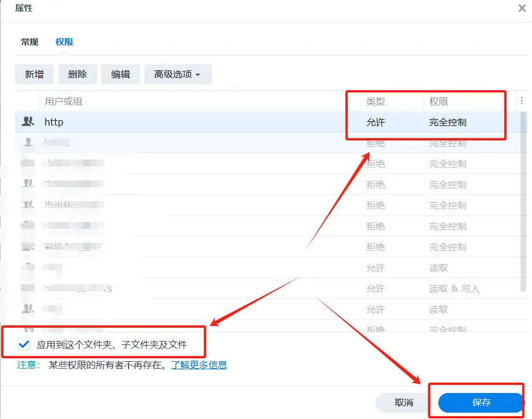
Task: Select the http row name
Action: tap(54, 122)
